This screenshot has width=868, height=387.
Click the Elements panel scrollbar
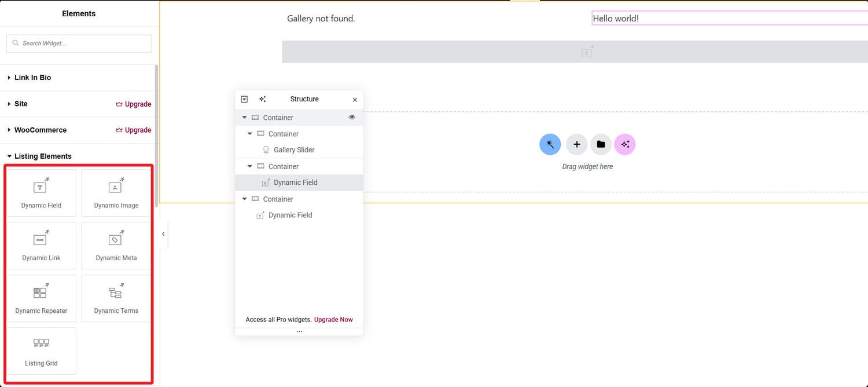[x=156, y=136]
